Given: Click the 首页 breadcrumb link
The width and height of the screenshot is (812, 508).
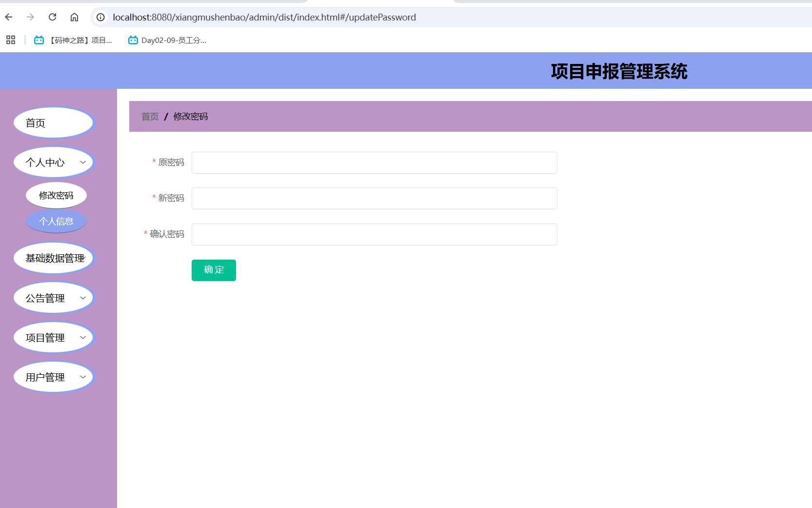Looking at the screenshot, I should [x=150, y=116].
